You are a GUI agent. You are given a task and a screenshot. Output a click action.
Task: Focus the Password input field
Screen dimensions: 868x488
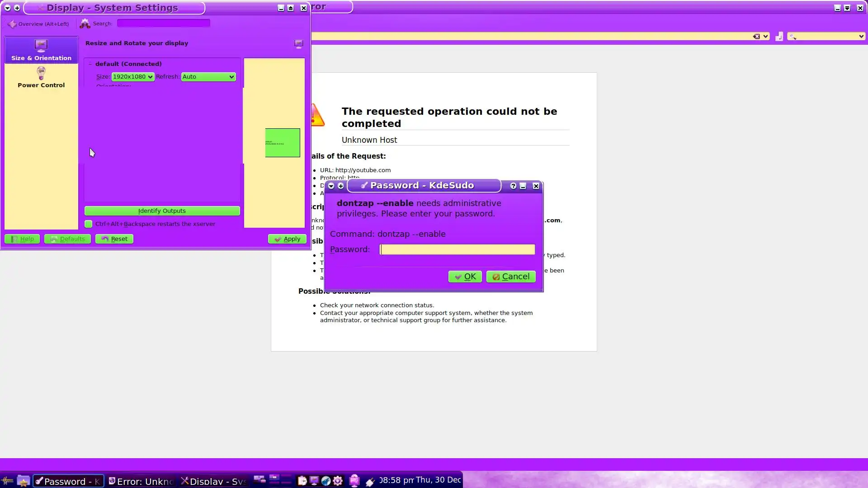(x=457, y=249)
